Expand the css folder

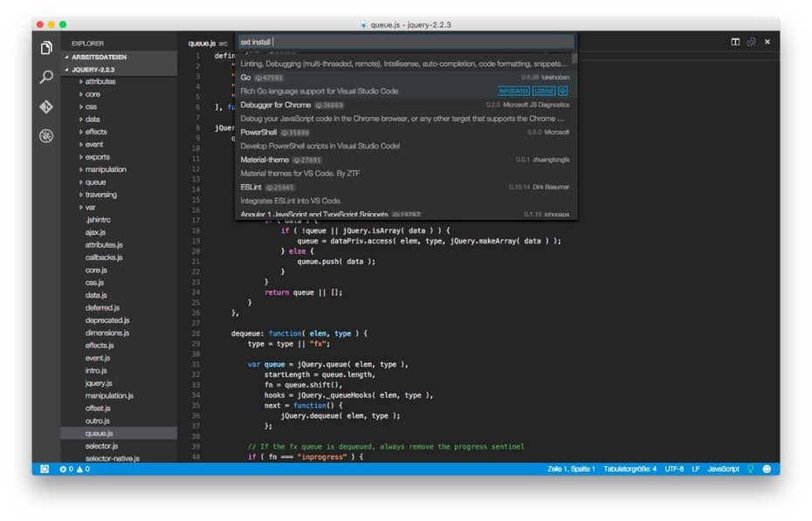(x=119, y=106)
